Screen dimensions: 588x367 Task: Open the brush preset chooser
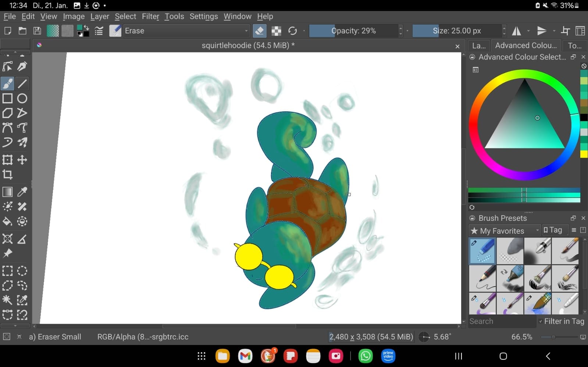[115, 31]
